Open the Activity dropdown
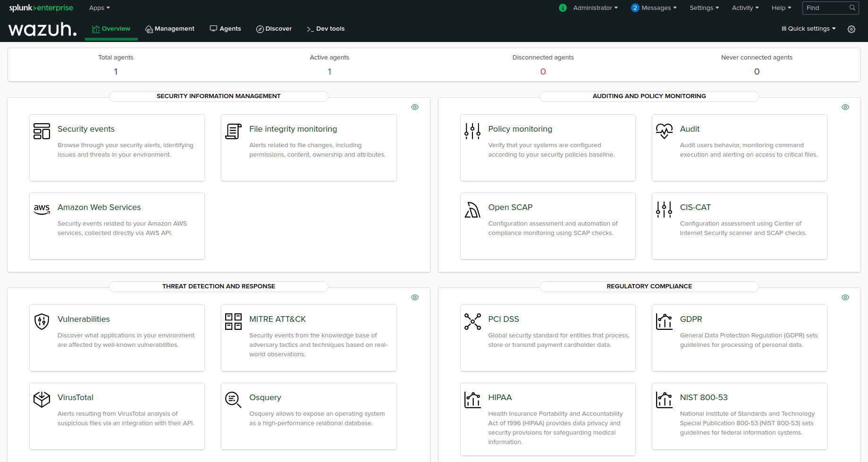868x462 pixels. (745, 8)
